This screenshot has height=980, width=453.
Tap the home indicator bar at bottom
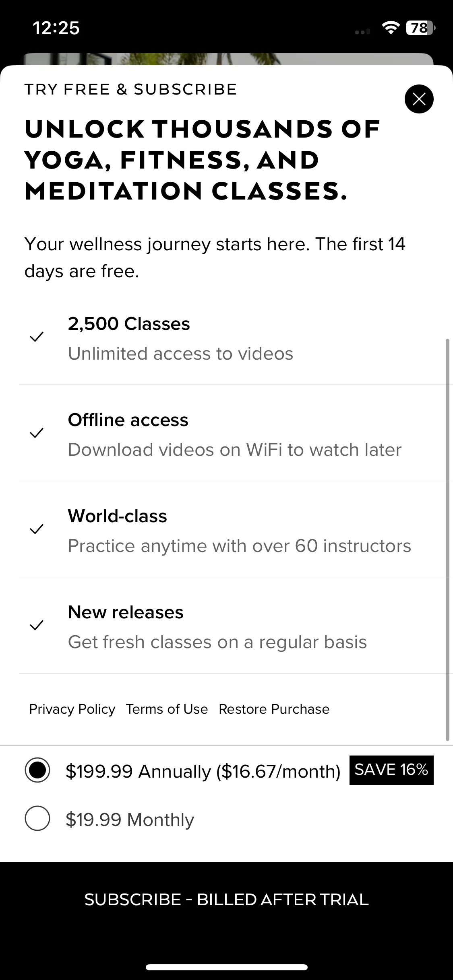click(x=226, y=967)
